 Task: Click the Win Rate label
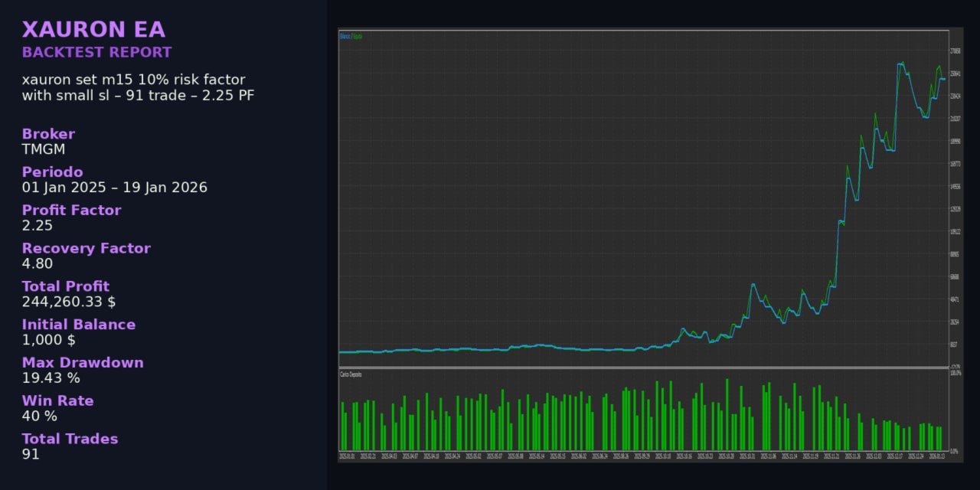pos(58,401)
